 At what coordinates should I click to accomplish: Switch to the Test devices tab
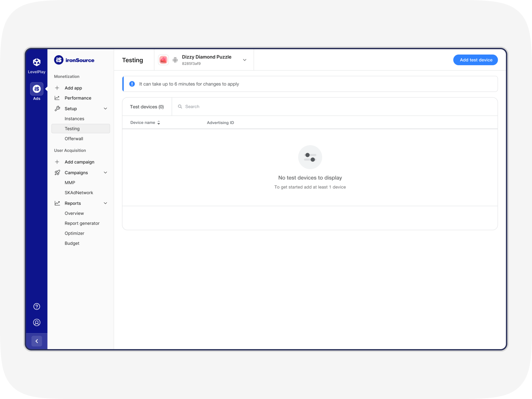pyautogui.click(x=147, y=106)
